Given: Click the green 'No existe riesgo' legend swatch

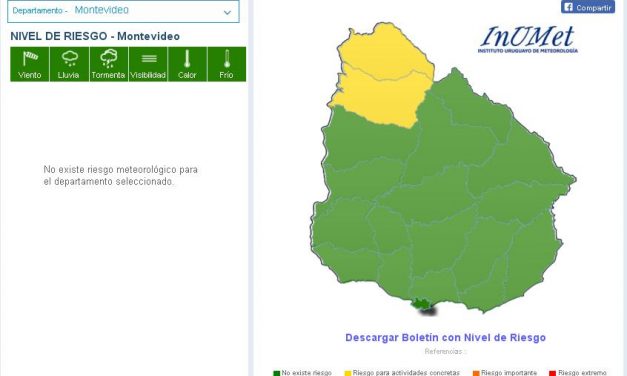Looking at the screenshot, I should point(276,373).
